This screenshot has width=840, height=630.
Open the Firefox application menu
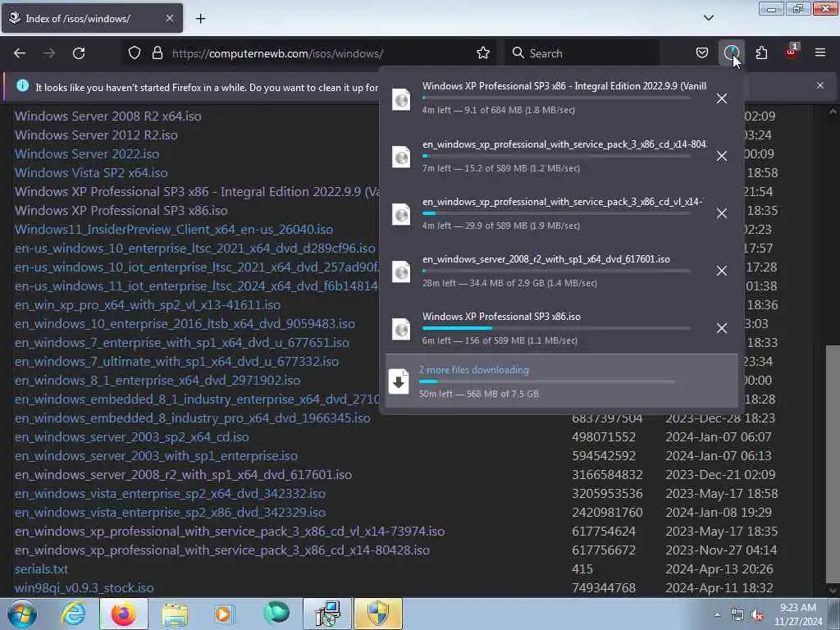pos(820,52)
